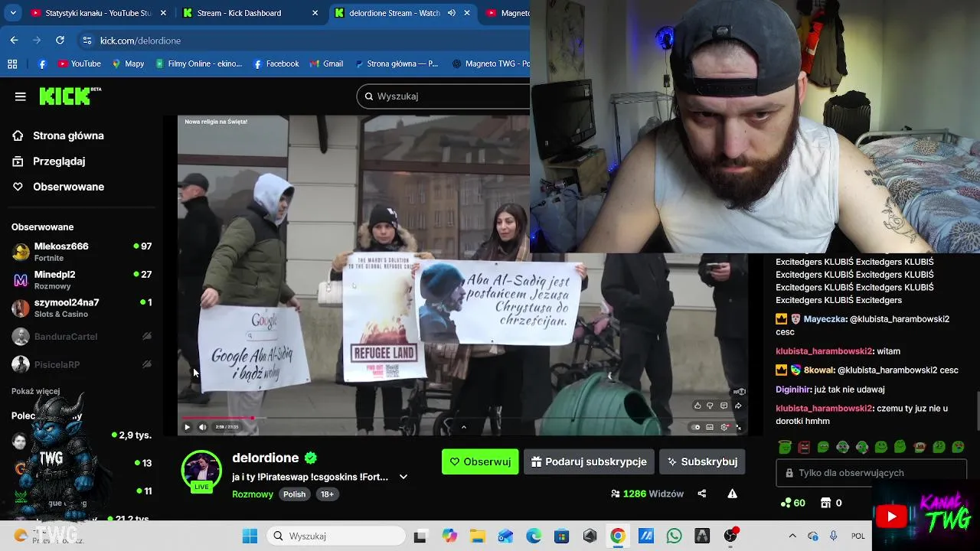Click chat username Mayeczka
The width and height of the screenshot is (980, 551).
coord(825,319)
